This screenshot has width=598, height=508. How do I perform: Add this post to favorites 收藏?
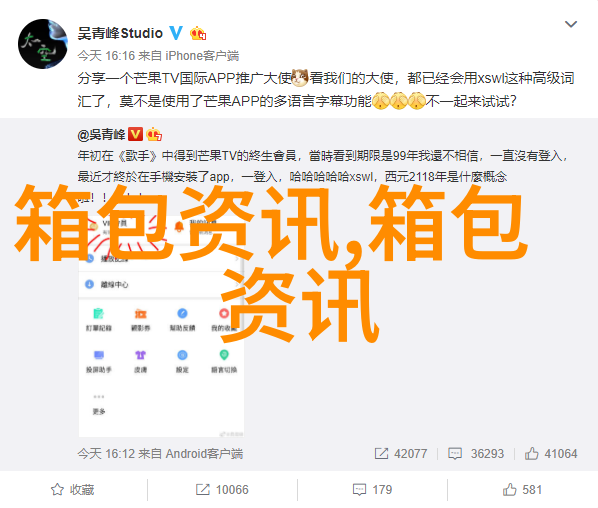pyautogui.click(x=72, y=490)
